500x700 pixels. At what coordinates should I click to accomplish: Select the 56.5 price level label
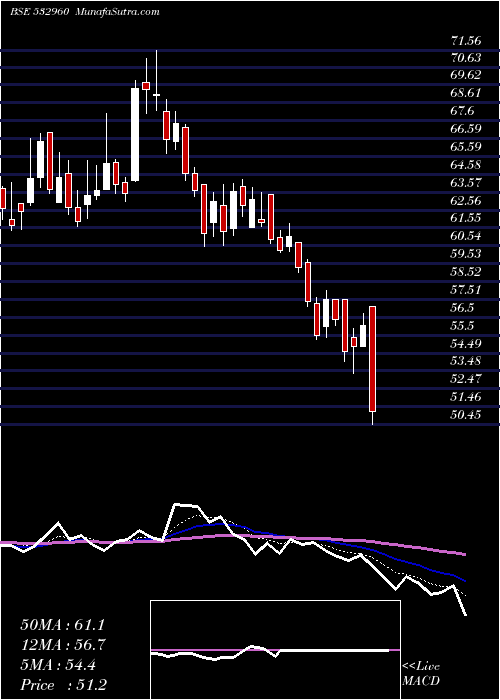462,308
